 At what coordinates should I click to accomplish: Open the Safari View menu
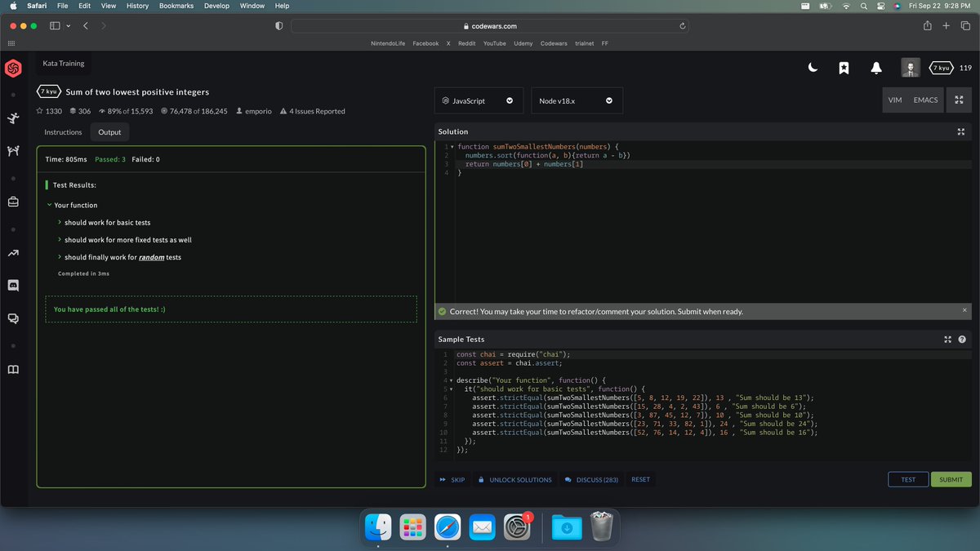(x=108, y=6)
